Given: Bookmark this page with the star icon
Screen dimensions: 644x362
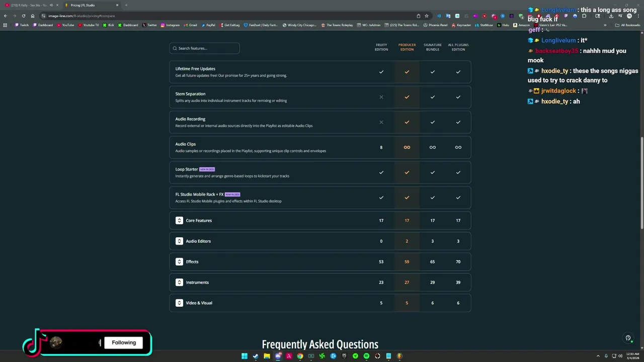Looking at the screenshot, I should tap(427, 16).
